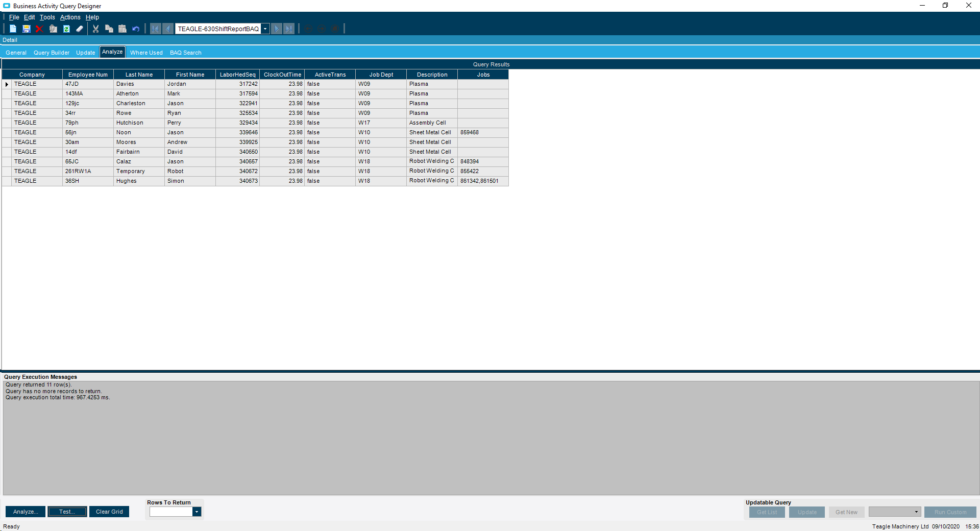Screen dimensions: 980x531
Task: Jump to the last record arrow
Action: (x=289, y=29)
